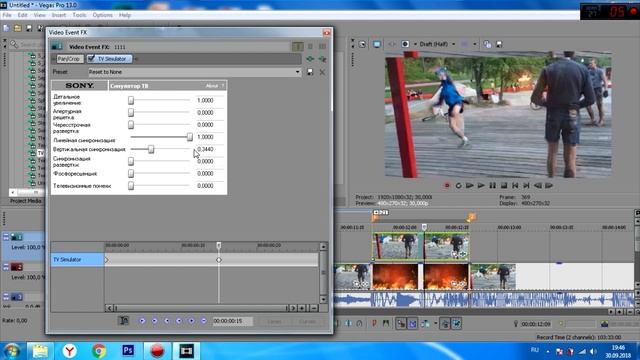640x360 pixels.
Task: Toggle the TV Simulator effect checkbox
Action: click(x=91, y=59)
